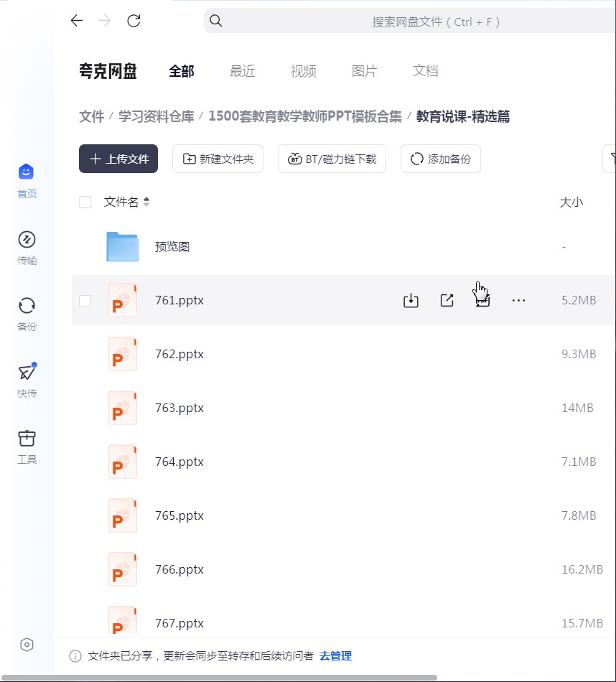
Task: Click the 夸克网盘 title
Action: (108, 71)
